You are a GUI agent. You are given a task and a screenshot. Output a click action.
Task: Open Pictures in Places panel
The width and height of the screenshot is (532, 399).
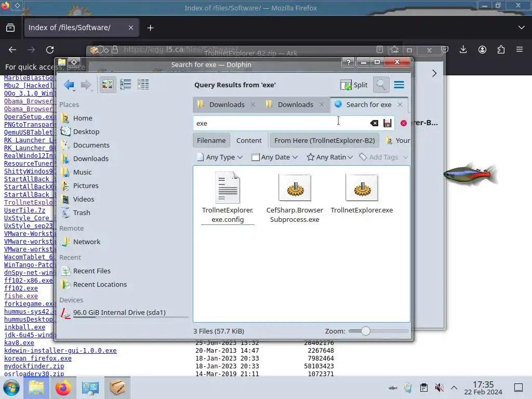pyautogui.click(x=86, y=185)
